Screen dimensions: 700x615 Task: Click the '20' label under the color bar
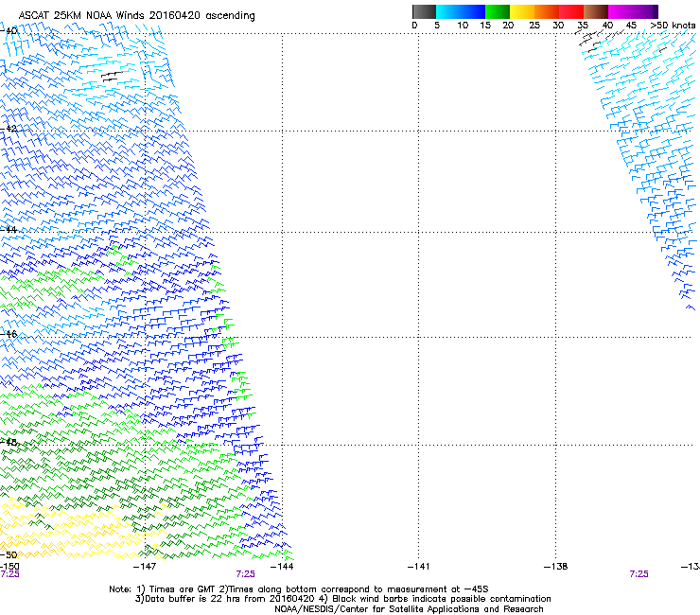click(508, 26)
